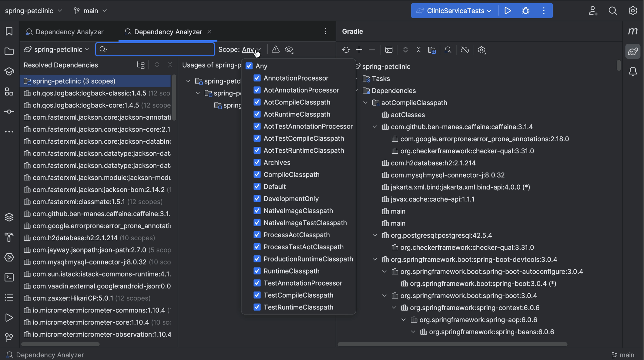Click the Gradle panel horizontal scrollbar

452,344
